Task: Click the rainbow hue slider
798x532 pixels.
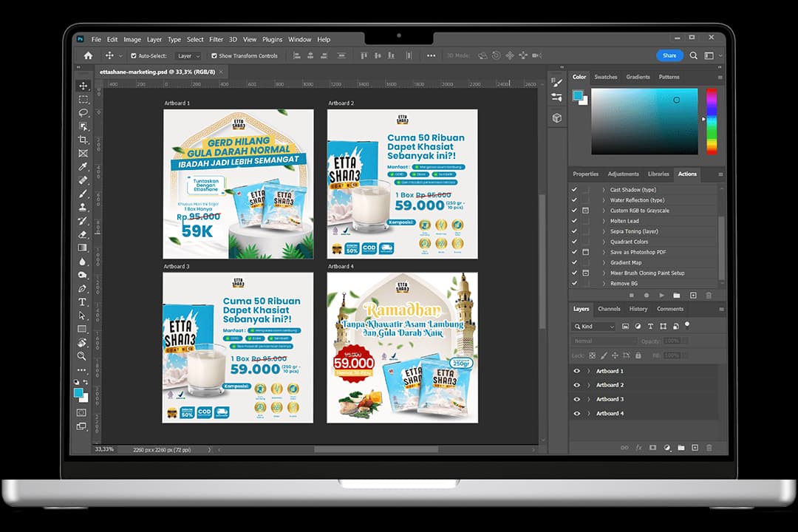Action: coord(711,121)
